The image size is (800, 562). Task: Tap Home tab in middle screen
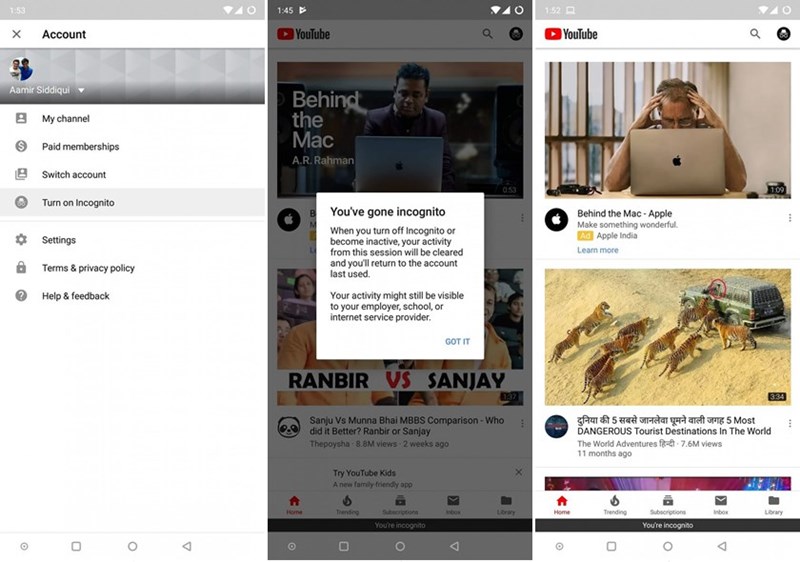point(294,505)
